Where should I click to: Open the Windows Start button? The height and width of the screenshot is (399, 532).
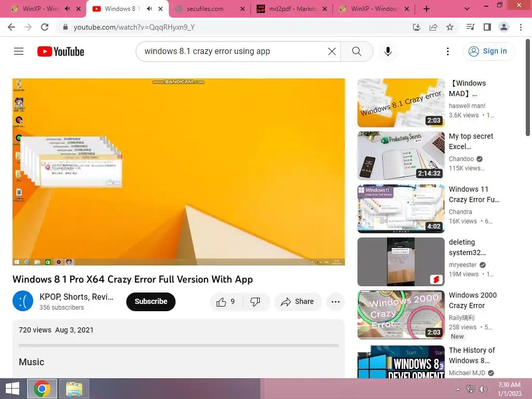tap(12, 389)
